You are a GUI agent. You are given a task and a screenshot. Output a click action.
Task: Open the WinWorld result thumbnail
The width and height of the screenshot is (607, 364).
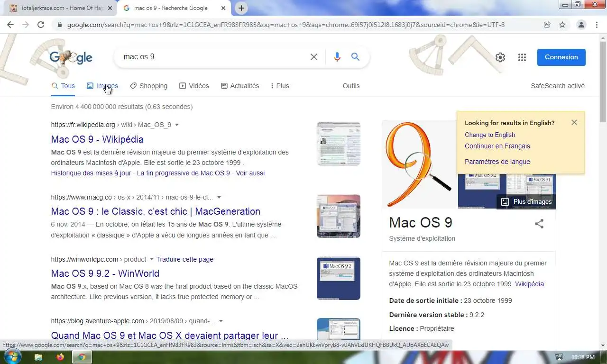(339, 278)
